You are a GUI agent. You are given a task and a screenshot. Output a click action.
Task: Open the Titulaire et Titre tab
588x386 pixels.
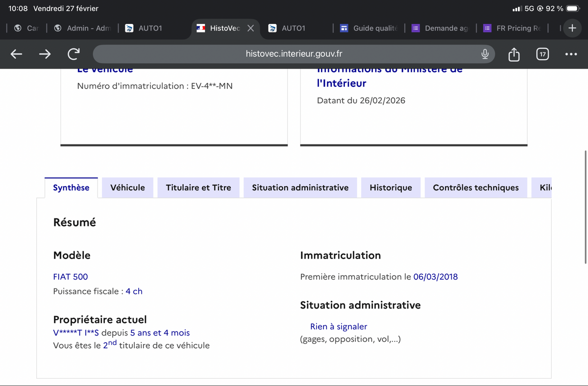(x=198, y=188)
